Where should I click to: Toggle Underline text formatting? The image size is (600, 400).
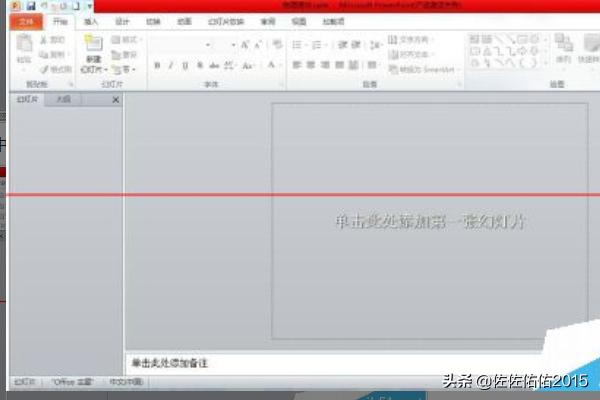pyautogui.click(x=185, y=65)
